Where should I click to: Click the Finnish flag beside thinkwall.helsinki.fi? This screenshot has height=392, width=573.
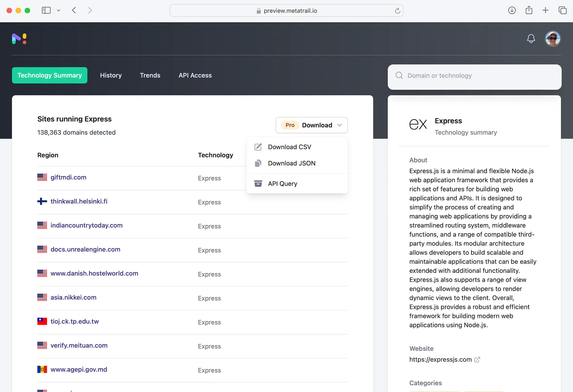(x=42, y=201)
